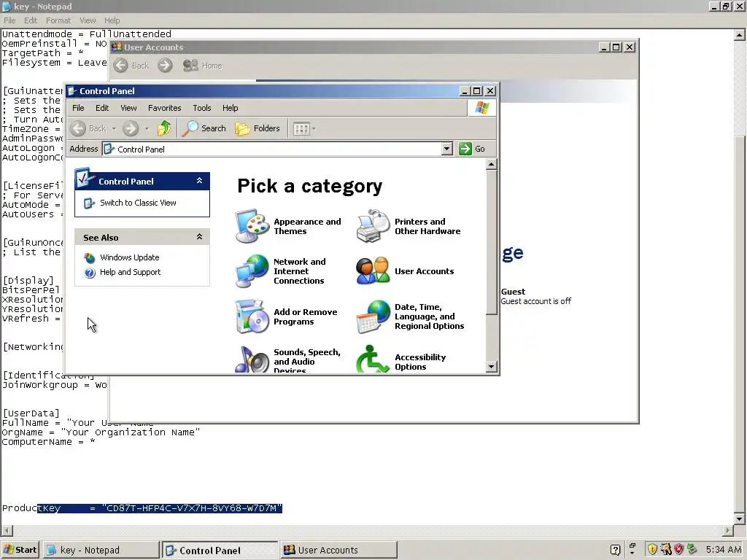747x560 pixels.
Task: Click the Up folder toolbar icon
Action: point(164,128)
